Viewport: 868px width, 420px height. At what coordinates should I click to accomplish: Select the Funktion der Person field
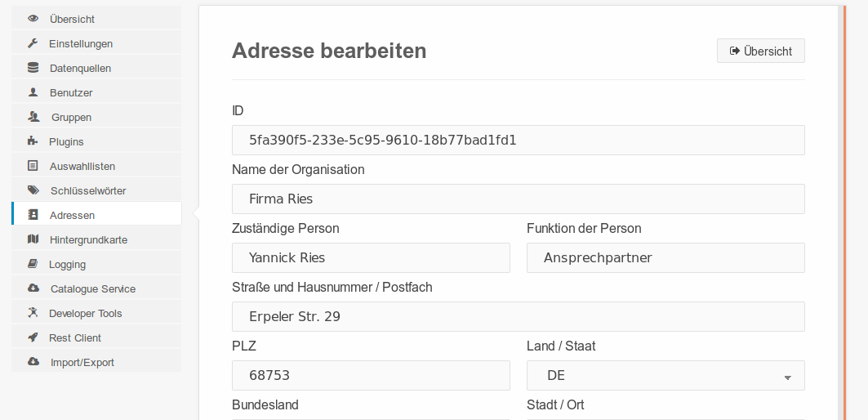[665, 257]
